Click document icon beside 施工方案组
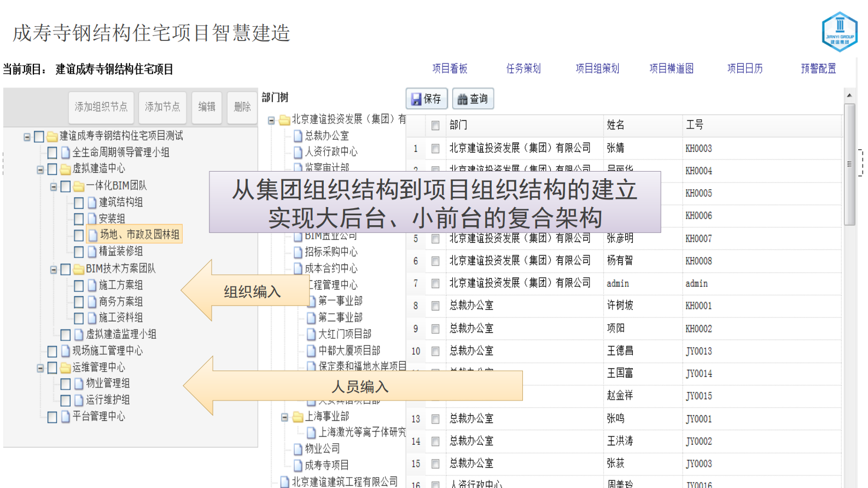 click(x=92, y=285)
